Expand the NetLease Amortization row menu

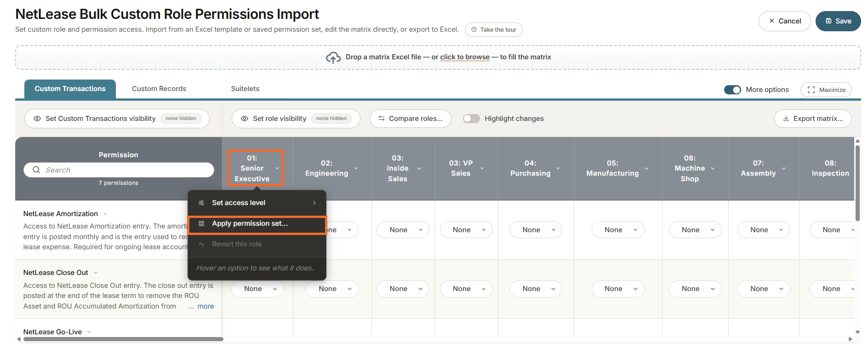tap(105, 214)
